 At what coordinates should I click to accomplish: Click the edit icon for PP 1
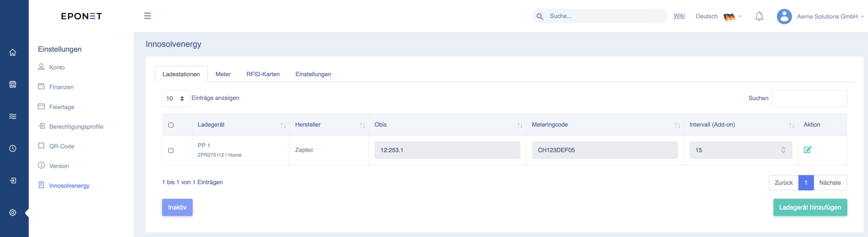pyautogui.click(x=808, y=150)
